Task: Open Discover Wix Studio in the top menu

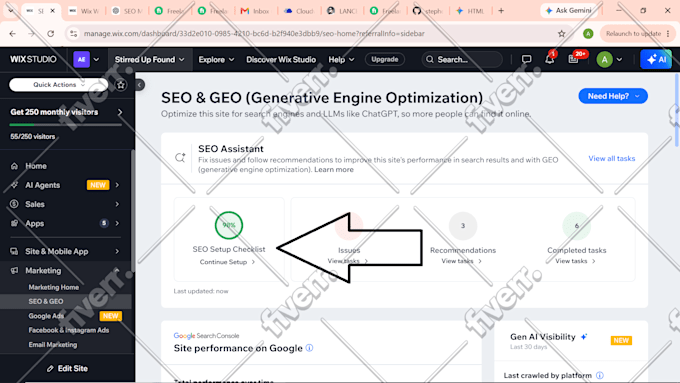Action: (281, 59)
